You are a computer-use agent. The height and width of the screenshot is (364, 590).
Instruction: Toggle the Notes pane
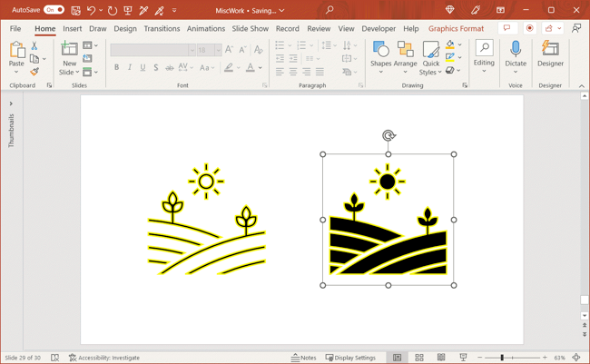pyautogui.click(x=304, y=358)
